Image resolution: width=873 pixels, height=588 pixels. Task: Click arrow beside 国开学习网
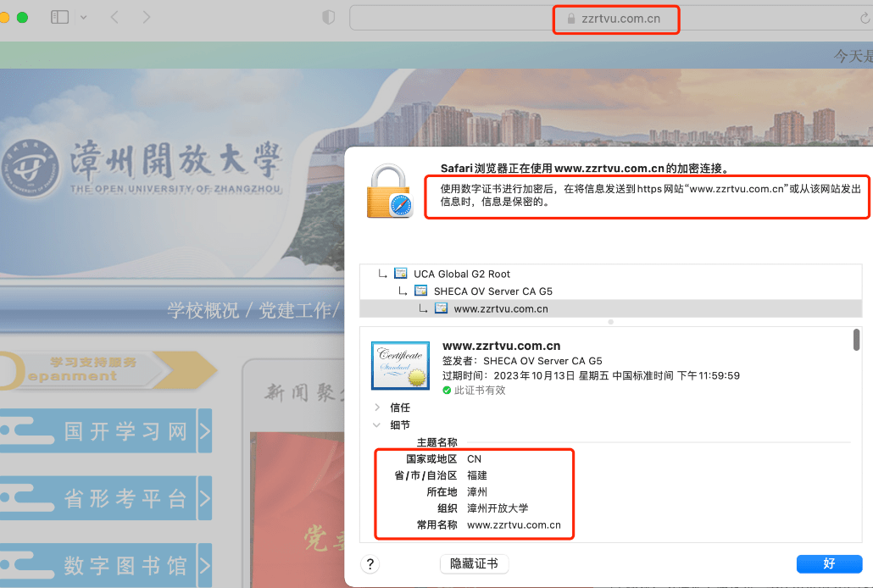tap(205, 431)
